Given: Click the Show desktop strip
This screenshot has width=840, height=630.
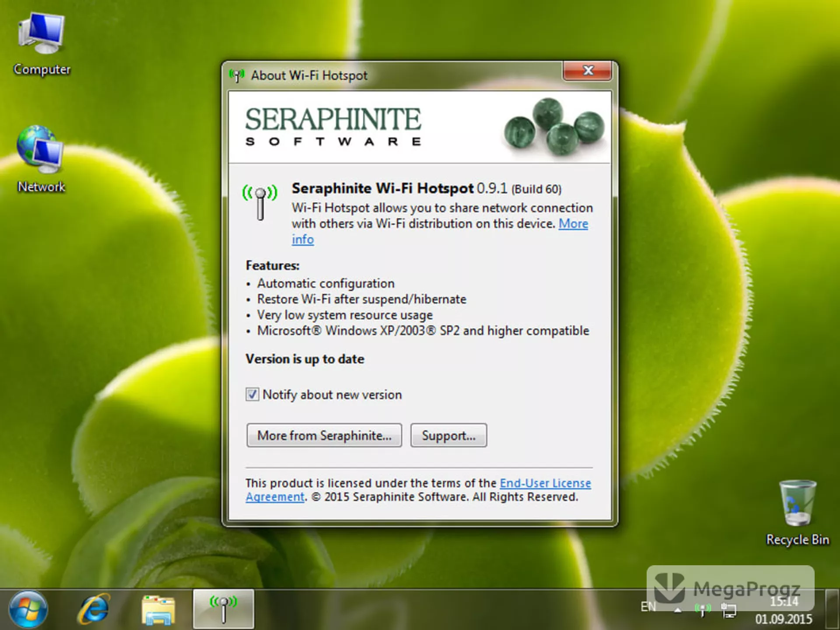Looking at the screenshot, I should [832, 609].
